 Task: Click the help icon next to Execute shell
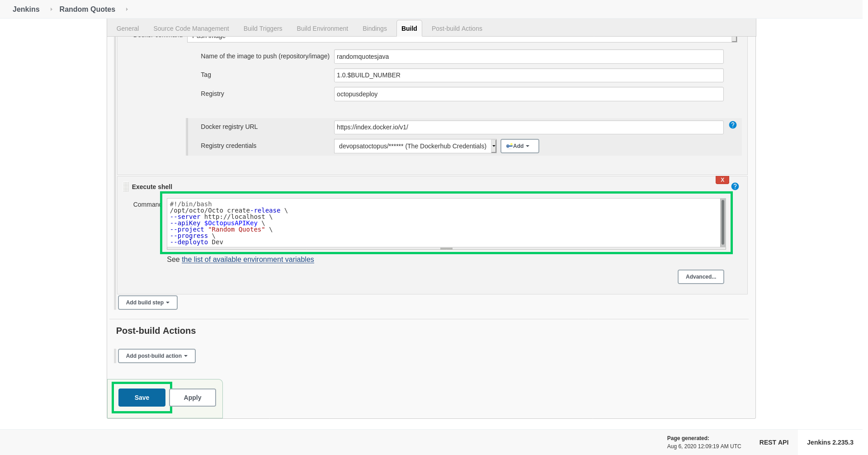735,186
